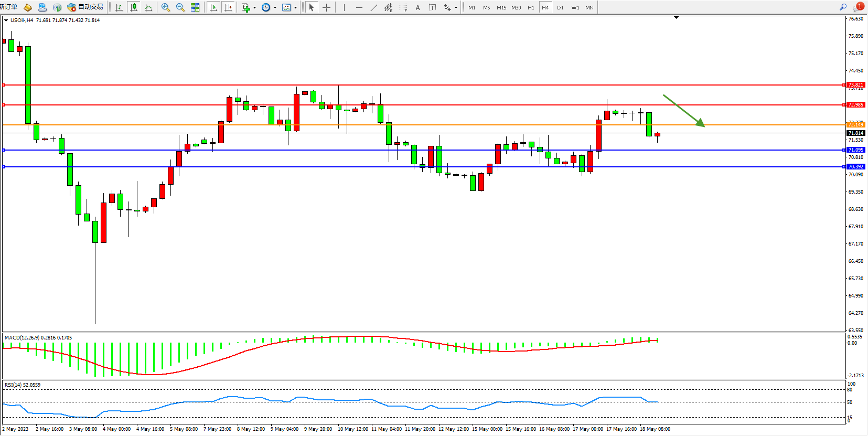This screenshot has height=436, width=868.
Task: Toggle the chart auto scroll button
Action: 213,7
